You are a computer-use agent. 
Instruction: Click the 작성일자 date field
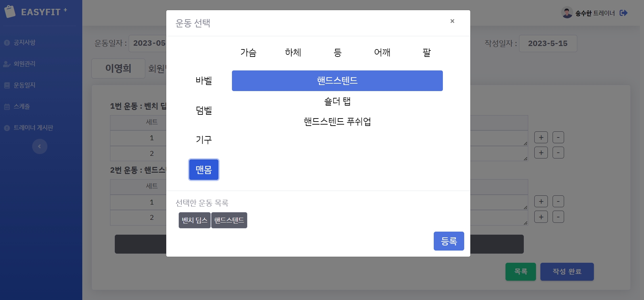click(x=548, y=43)
